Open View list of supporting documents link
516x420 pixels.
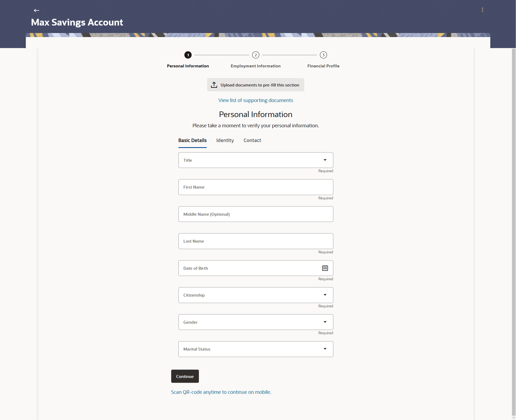coord(256,100)
